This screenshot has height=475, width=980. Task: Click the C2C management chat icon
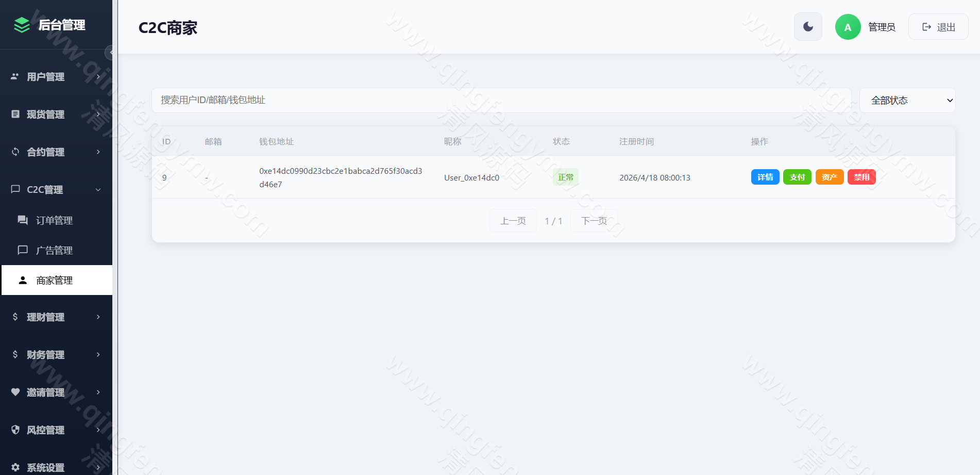tap(15, 189)
